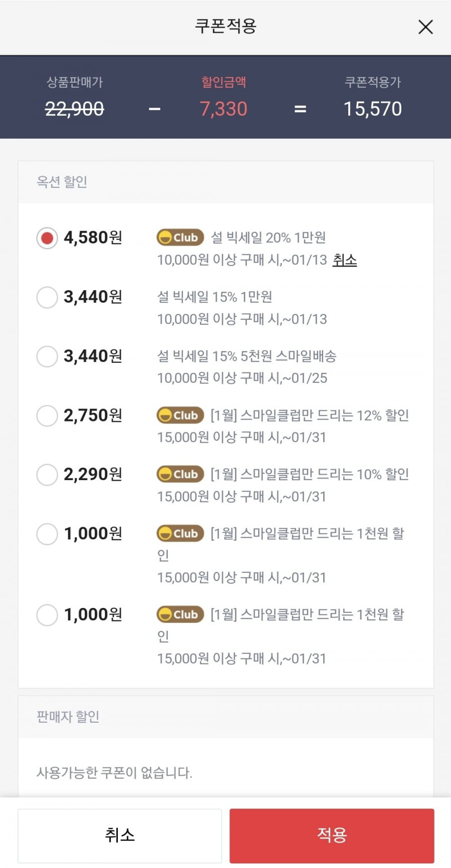
Task: Select the 4,580원 coupon radio button
Action: [x=47, y=238]
